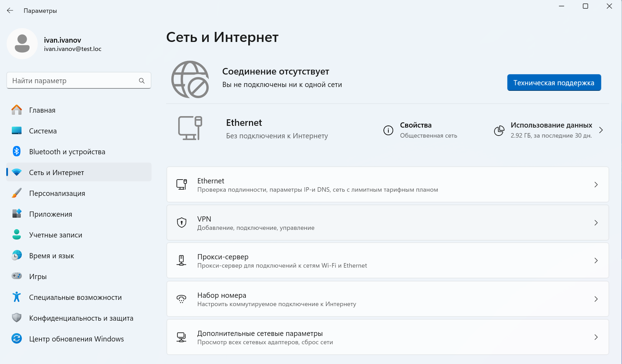This screenshot has height=364, width=622.
Task: Expand the VPN row chevron
Action: click(596, 223)
